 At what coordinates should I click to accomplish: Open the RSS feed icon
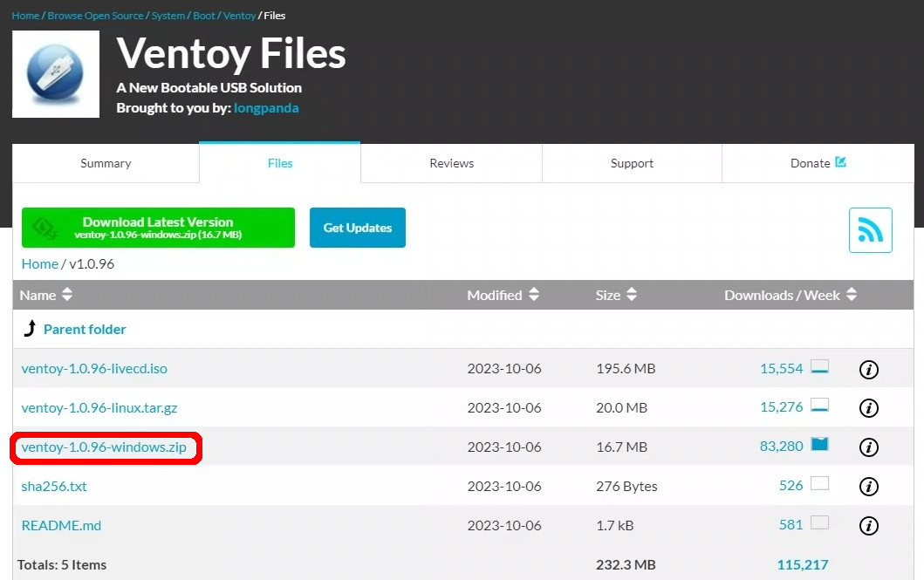870,230
